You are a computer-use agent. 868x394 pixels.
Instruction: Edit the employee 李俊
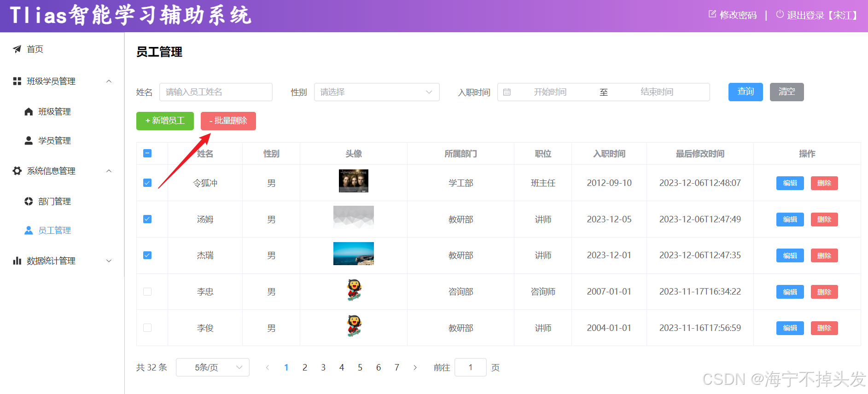click(790, 328)
